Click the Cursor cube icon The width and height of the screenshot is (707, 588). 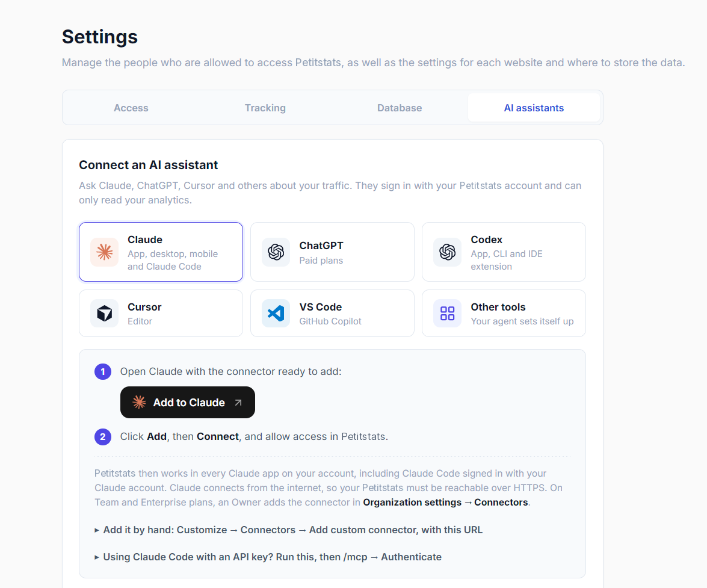(x=105, y=314)
